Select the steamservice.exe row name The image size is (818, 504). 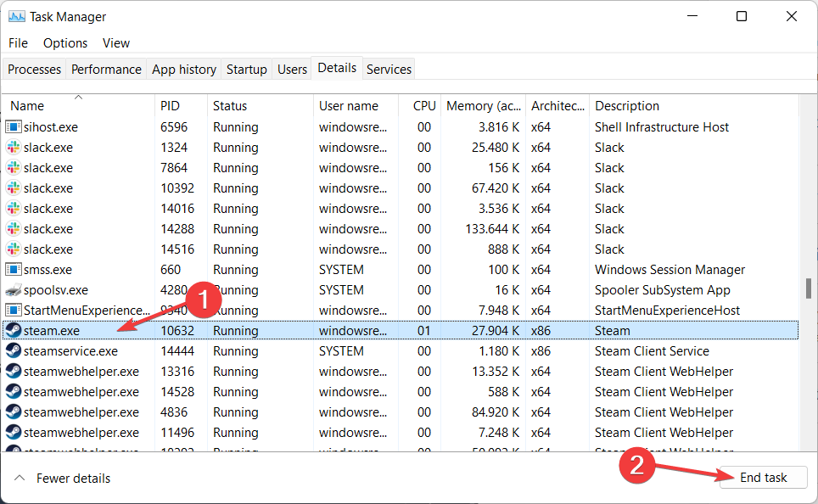pos(70,351)
